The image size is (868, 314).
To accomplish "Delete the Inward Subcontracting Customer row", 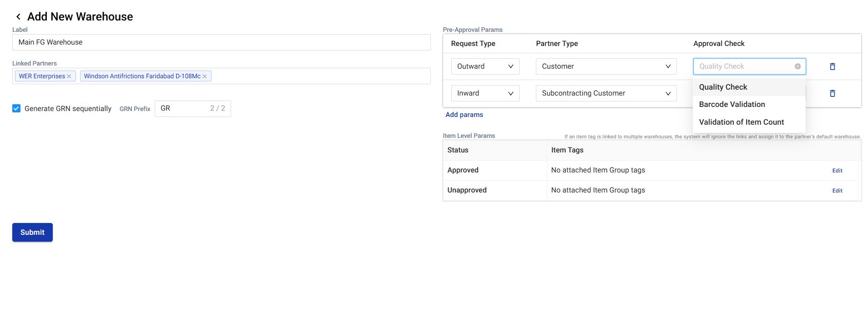I will tap(832, 93).
